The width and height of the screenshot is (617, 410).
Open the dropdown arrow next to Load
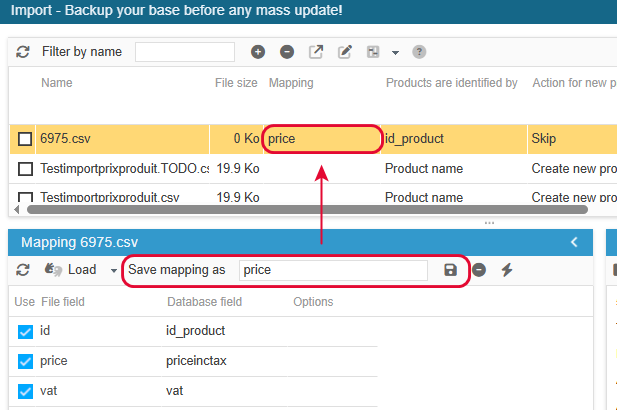[x=114, y=271]
